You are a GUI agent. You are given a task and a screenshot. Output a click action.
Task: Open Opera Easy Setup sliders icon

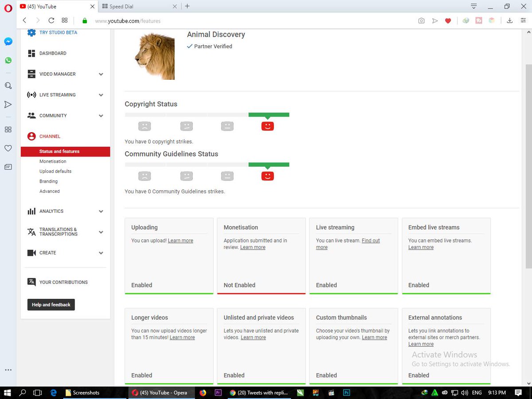[523, 21]
